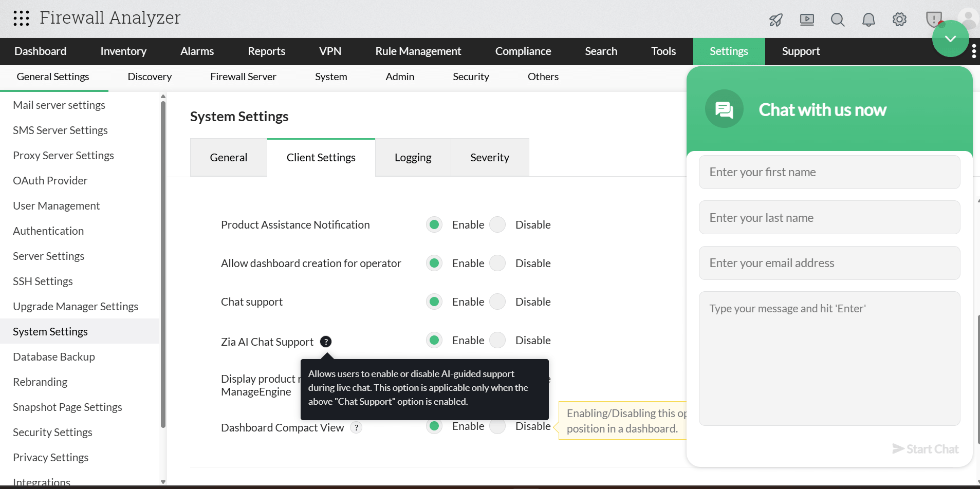
Task: Open the Reports menu
Action: tap(266, 51)
